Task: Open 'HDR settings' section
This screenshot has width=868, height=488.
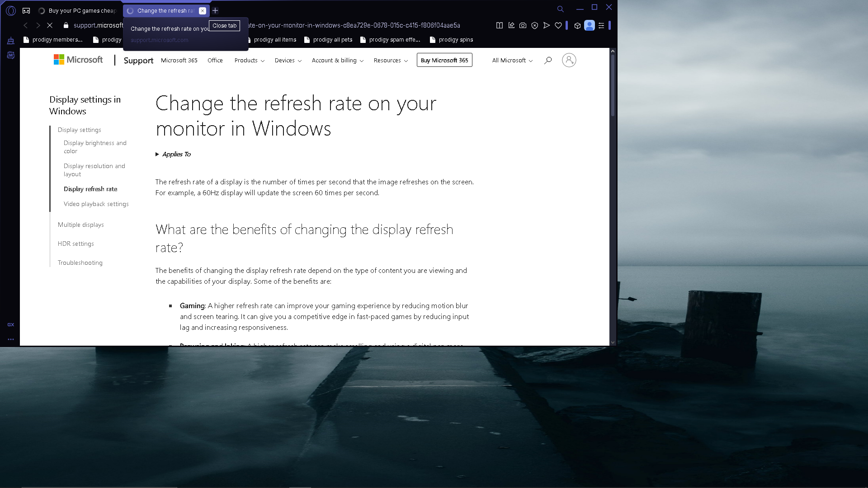Action: 76,244
